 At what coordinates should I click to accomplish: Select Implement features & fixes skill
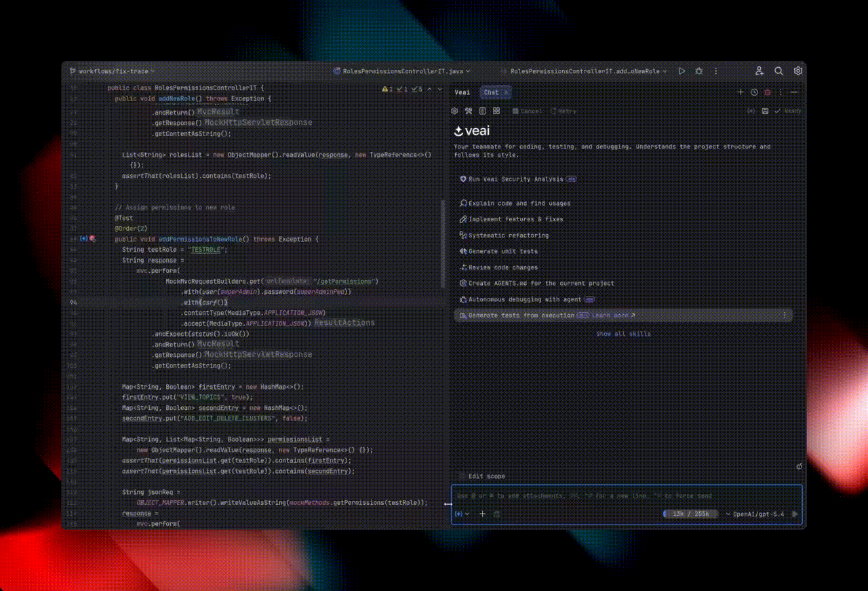511,219
